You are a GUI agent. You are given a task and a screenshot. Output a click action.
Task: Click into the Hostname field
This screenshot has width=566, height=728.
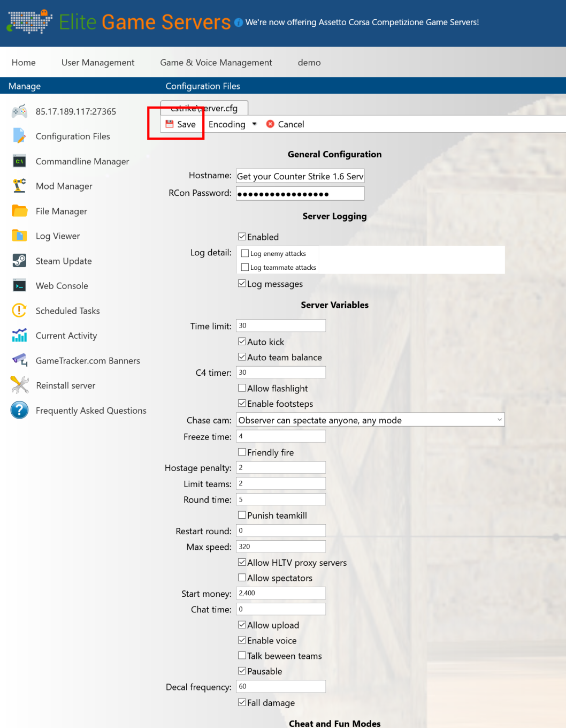300,176
